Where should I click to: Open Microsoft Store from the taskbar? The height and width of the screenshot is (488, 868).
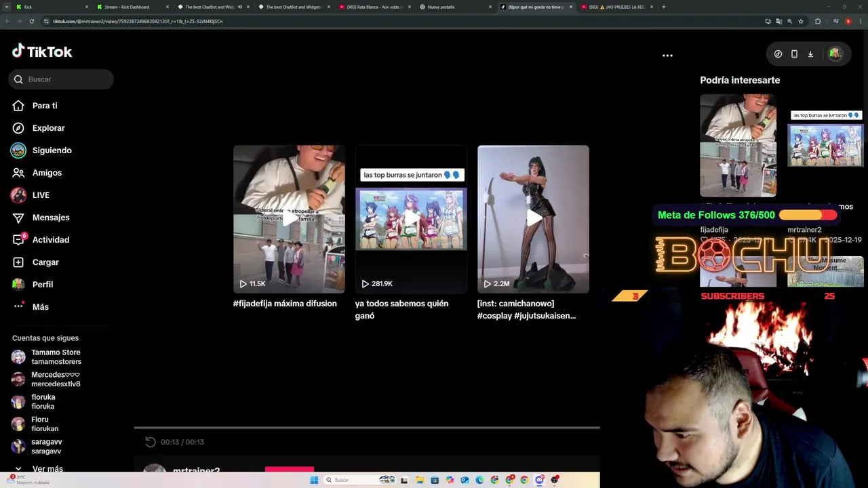tap(435, 480)
